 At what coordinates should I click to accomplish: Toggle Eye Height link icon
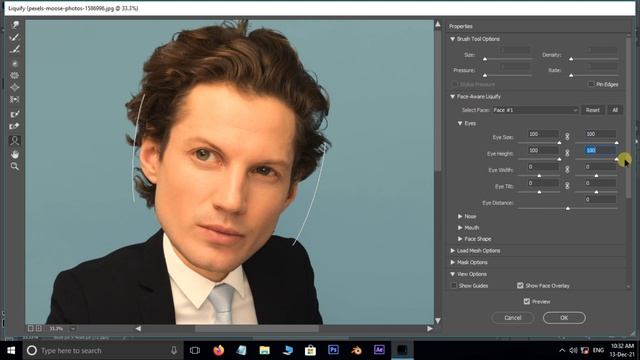[x=567, y=153]
